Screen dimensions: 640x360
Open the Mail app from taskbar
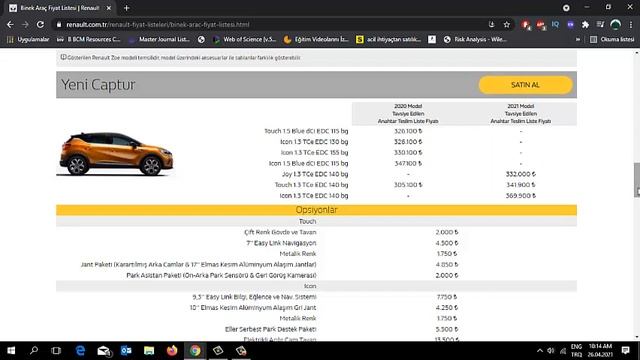tap(104, 351)
